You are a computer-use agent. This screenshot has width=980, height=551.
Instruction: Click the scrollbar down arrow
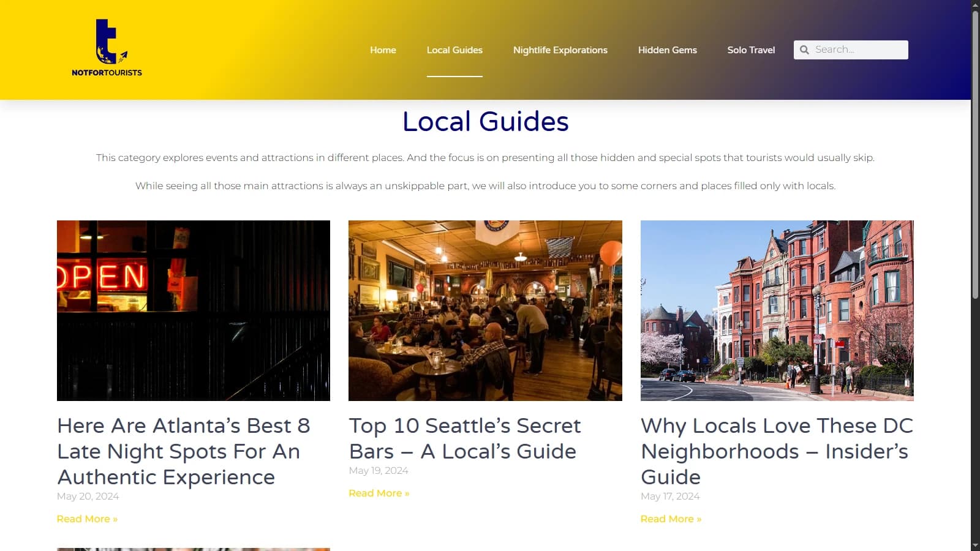pos(975,545)
